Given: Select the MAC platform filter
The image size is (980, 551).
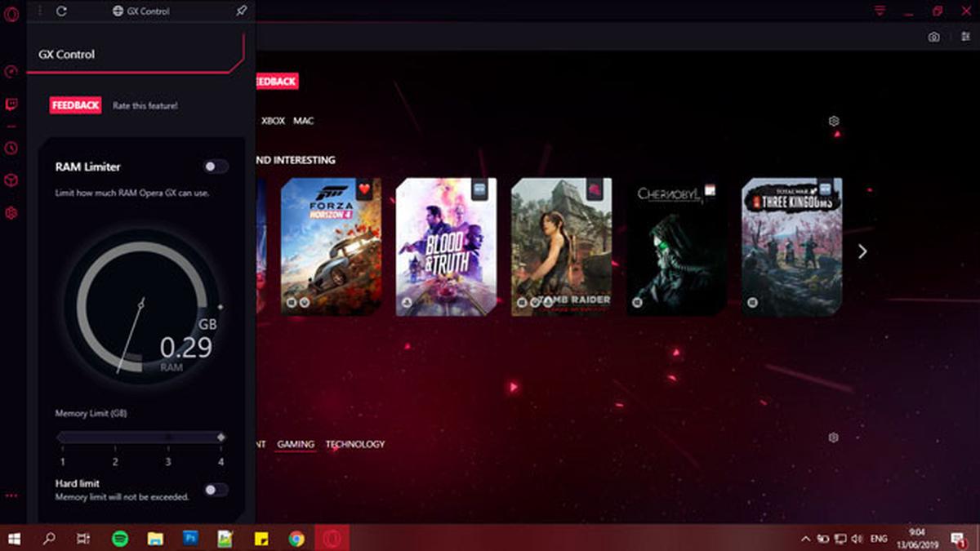Looking at the screenshot, I should pos(305,120).
